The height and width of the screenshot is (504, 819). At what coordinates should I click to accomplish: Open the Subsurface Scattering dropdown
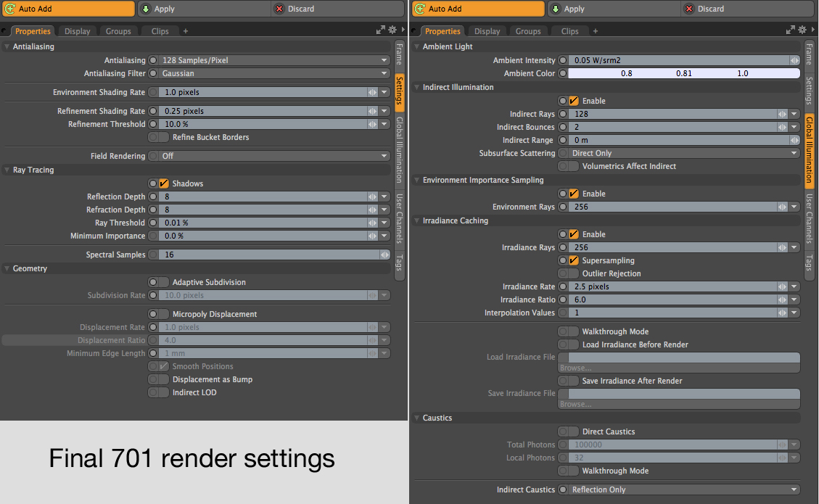pyautogui.click(x=683, y=153)
